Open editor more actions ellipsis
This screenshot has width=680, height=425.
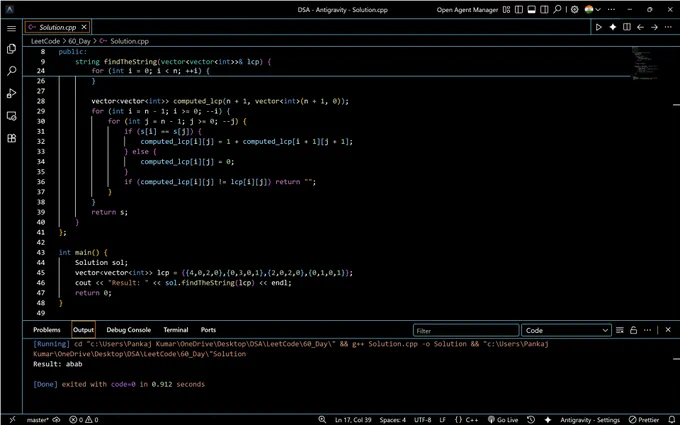tap(668, 27)
